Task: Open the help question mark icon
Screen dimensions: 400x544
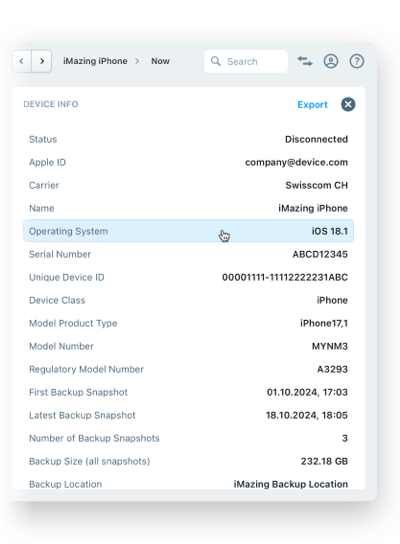Action: point(357,61)
